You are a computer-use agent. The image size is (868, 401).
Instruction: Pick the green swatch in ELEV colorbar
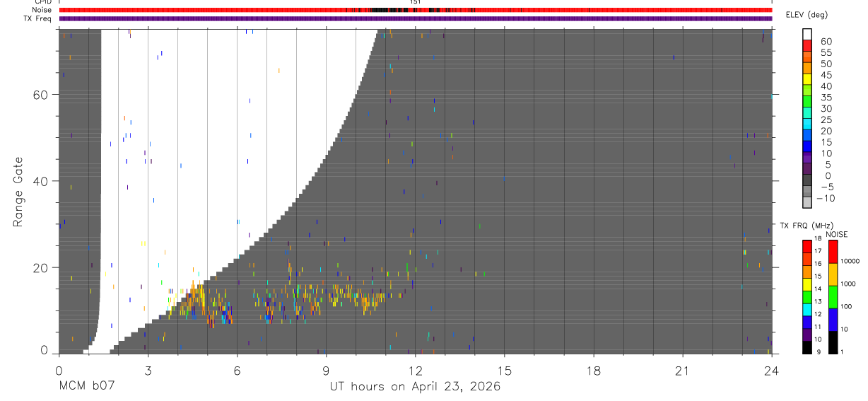(x=807, y=102)
